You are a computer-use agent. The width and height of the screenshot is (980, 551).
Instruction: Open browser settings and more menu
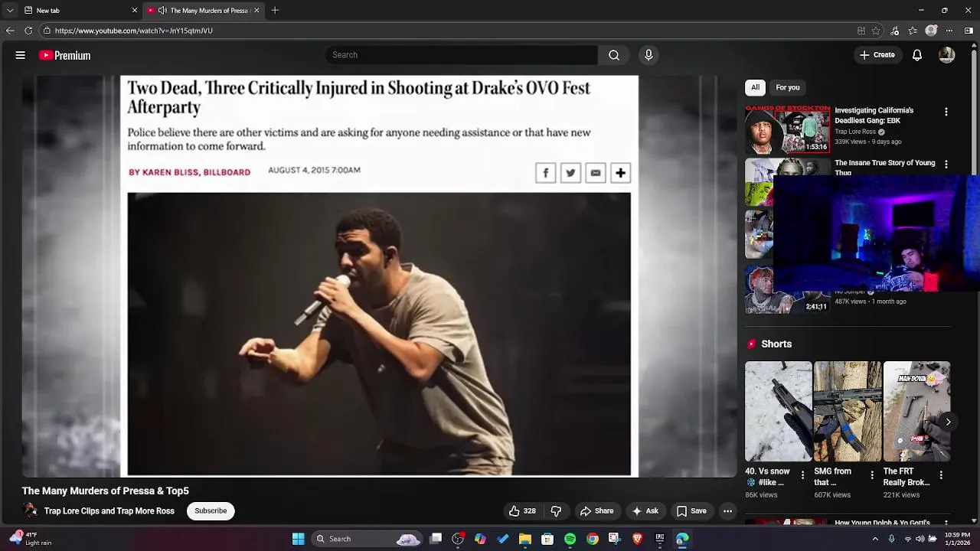tap(949, 31)
